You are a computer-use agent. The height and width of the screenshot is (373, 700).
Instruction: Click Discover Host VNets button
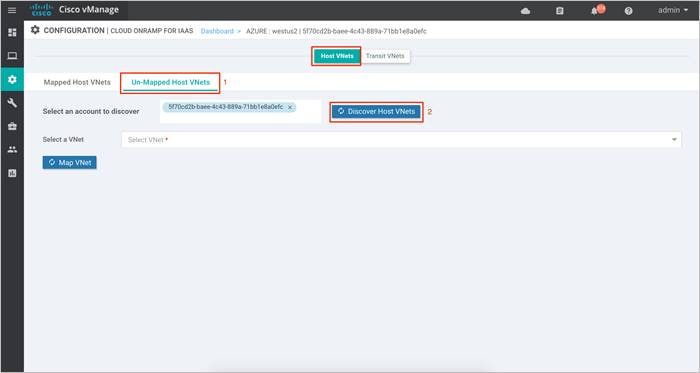tap(376, 112)
